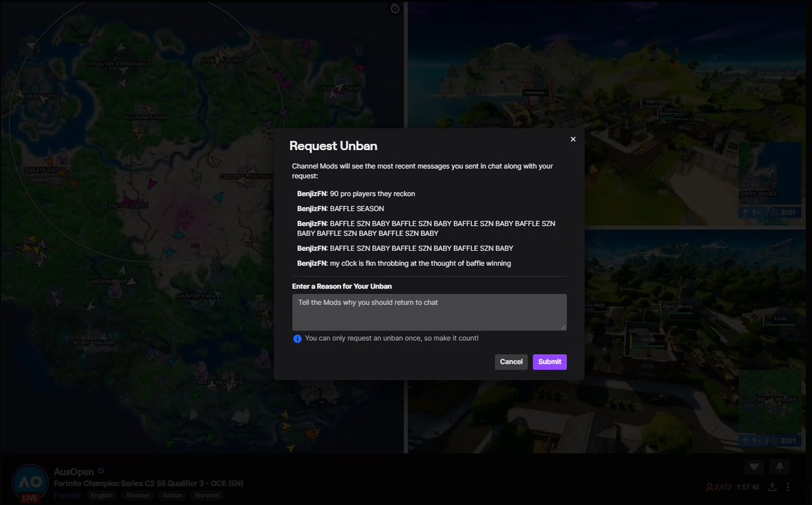The height and width of the screenshot is (505, 812).
Task: Click the verified badge next to AusOpen
Action: 101,472
